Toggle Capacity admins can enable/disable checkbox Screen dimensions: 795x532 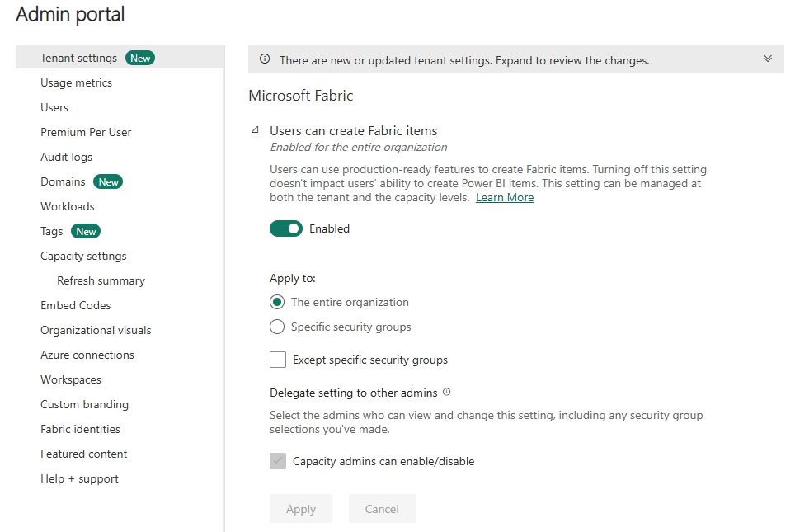click(278, 461)
